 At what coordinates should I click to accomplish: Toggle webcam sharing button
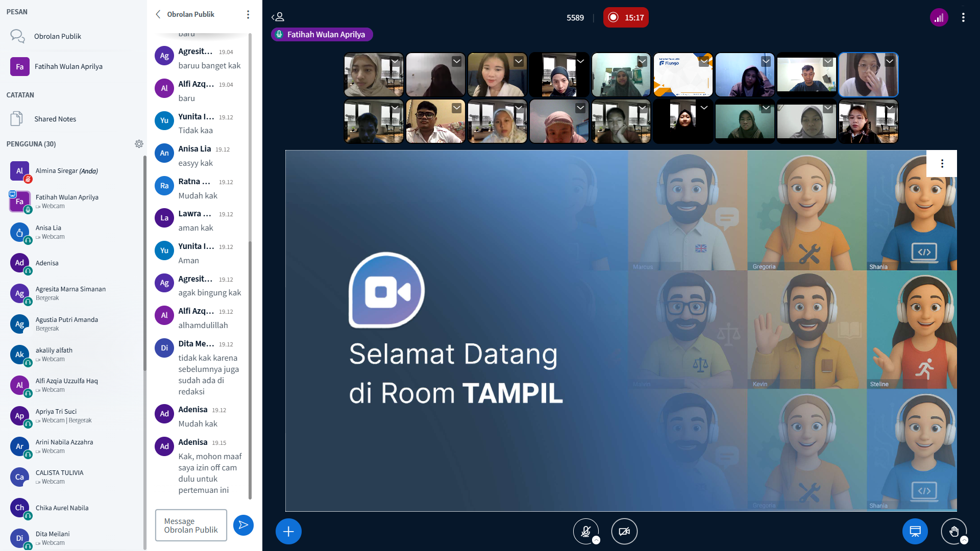(x=624, y=531)
